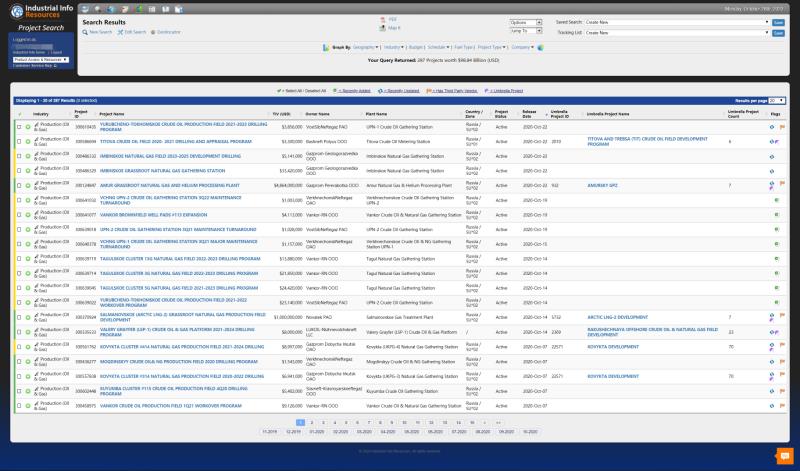
Task: Go to page 2 of results
Action: coord(312,423)
